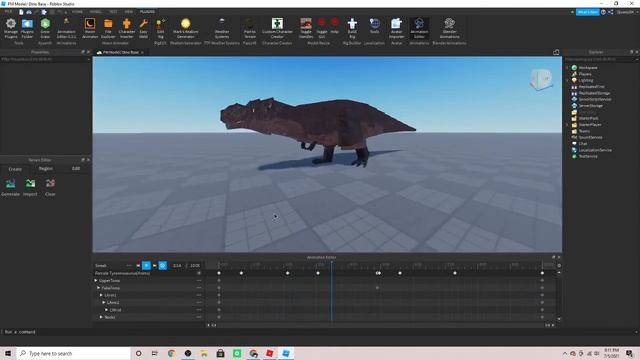Click the view orientation cube in viewport

(541, 79)
